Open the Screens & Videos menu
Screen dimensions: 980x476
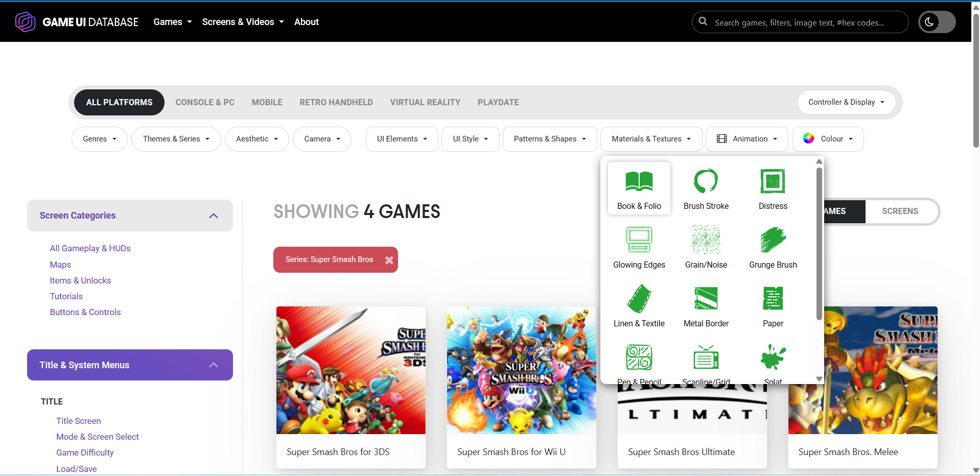[243, 22]
